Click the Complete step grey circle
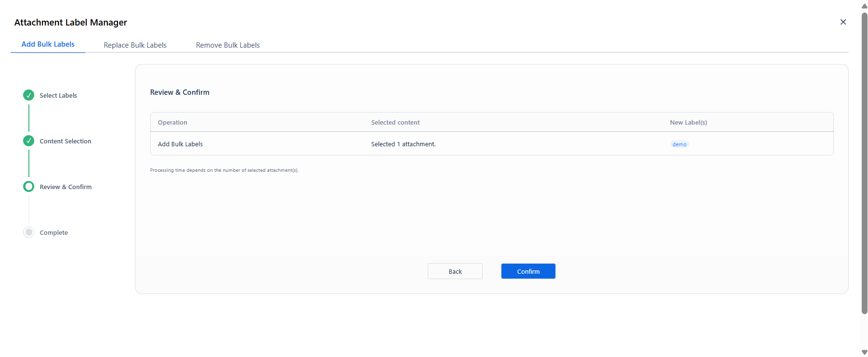The height and width of the screenshot is (357, 868). (29, 232)
